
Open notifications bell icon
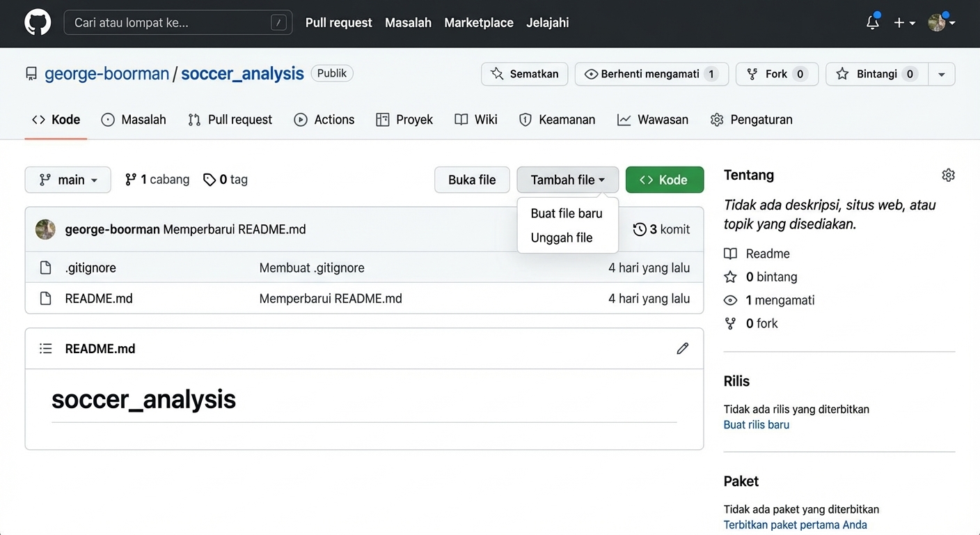click(x=873, y=22)
